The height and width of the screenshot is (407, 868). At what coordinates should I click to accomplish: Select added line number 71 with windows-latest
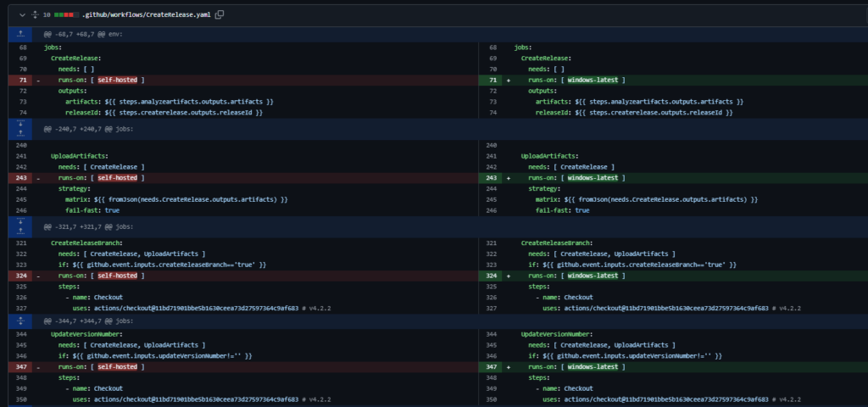pos(491,81)
